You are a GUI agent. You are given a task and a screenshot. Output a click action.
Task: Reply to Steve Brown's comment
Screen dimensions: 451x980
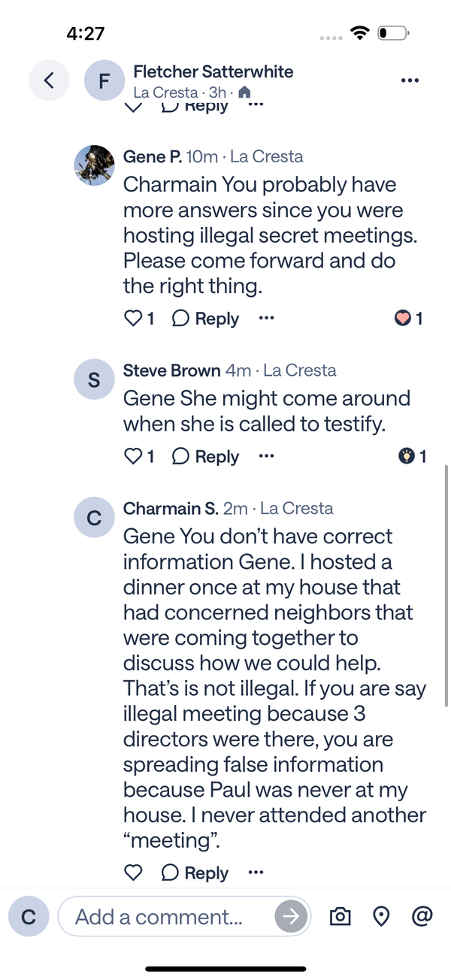(x=206, y=456)
